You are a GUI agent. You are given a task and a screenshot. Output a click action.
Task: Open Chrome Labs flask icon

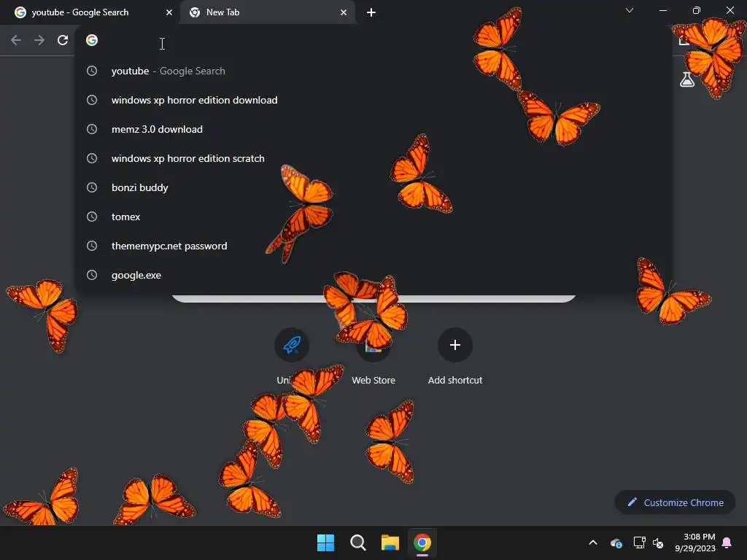(687, 79)
